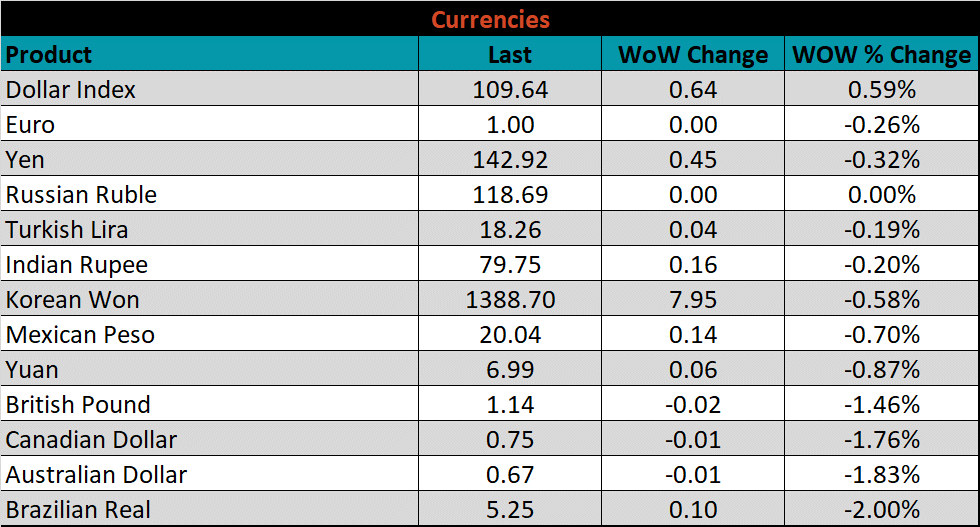Viewport: 980px width, 527px height.
Task: Select the Australian Dollar row label
Action: tap(97, 475)
